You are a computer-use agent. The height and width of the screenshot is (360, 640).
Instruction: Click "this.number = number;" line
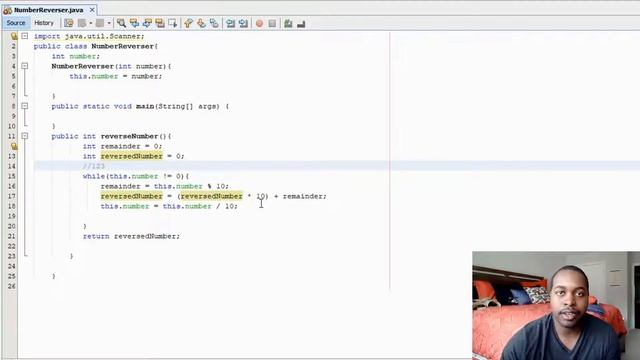click(x=116, y=76)
